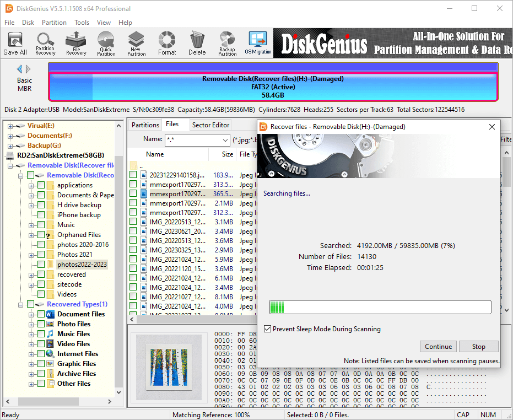
Task: Click the Stop button
Action: [478, 346]
